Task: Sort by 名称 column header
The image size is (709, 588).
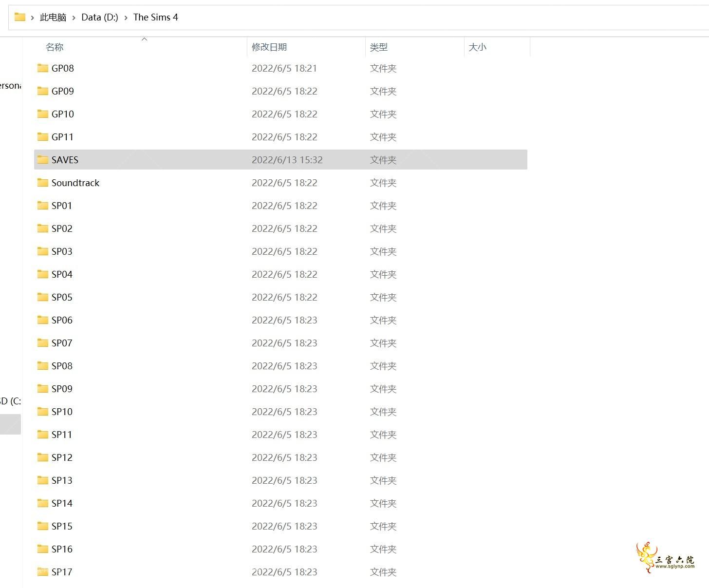Action: pyautogui.click(x=55, y=47)
